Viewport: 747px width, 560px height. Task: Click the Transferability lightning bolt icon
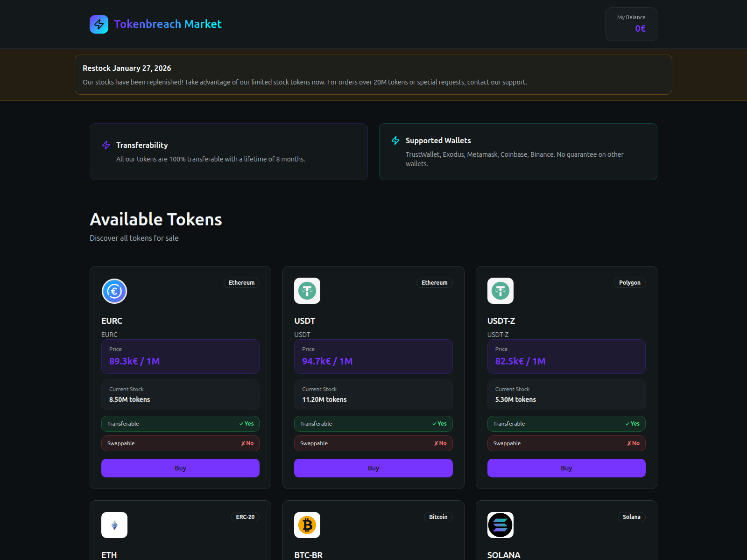click(x=106, y=145)
